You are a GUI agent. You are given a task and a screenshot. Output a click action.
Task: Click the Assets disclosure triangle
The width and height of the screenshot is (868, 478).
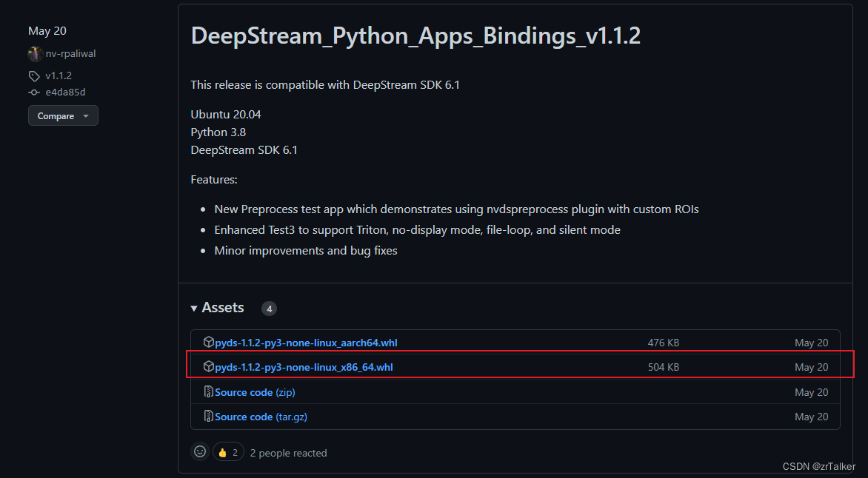click(x=194, y=308)
